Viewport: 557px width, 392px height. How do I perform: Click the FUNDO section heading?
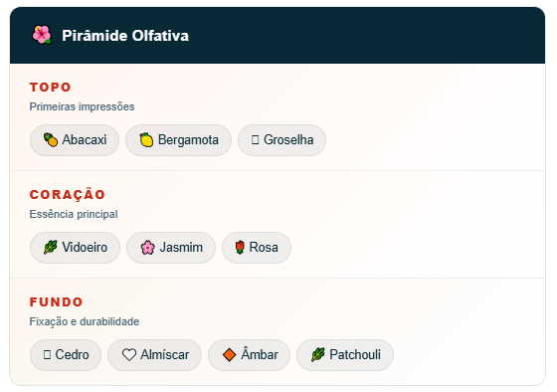pos(56,302)
